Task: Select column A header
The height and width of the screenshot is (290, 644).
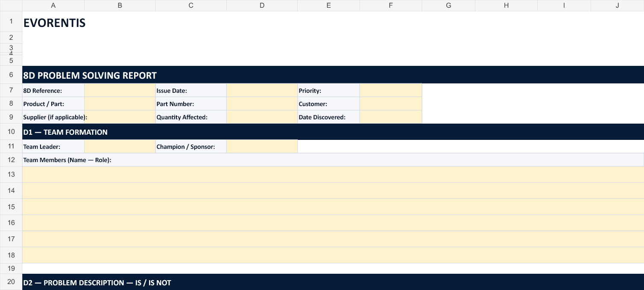Action: coord(53,5)
